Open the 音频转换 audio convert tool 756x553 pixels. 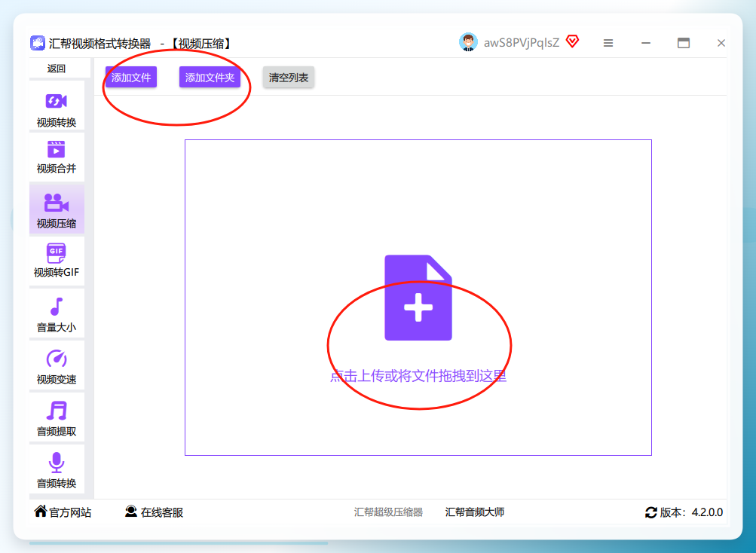(57, 469)
